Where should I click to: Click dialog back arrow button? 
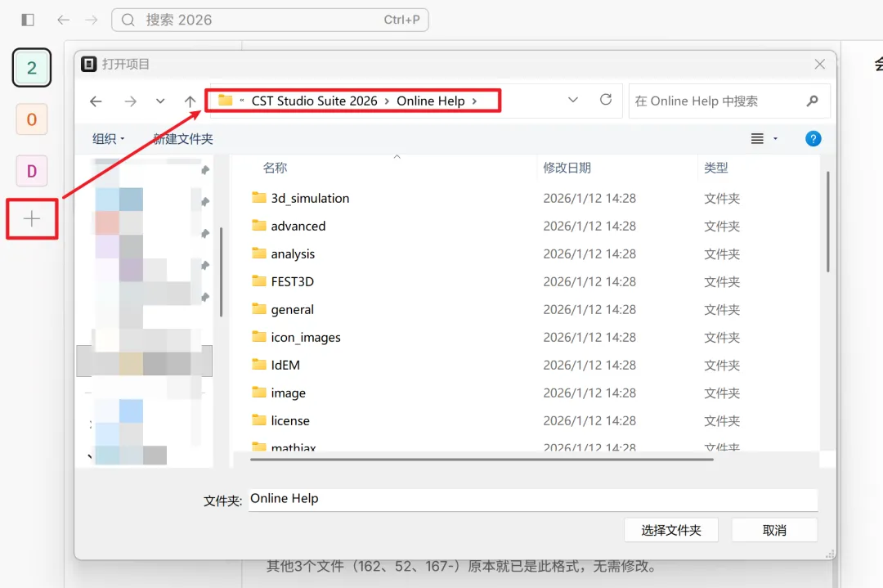(x=96, y=101)
